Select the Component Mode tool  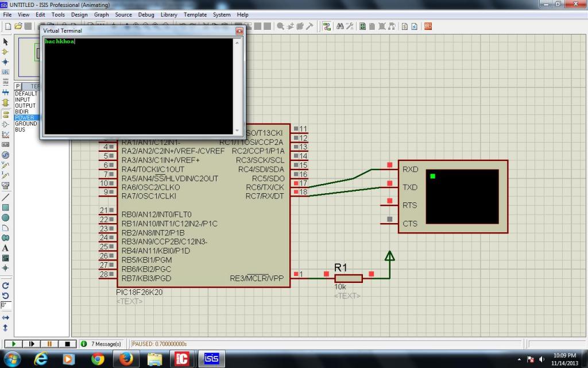click(x=6, y=52)
